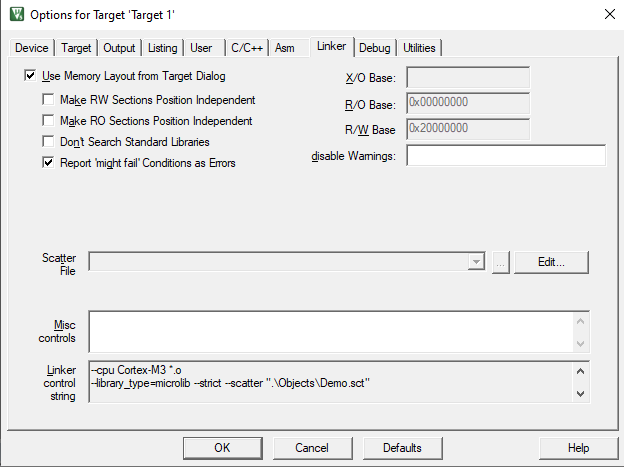Click the X/O Base field
Image resolution: width=624 pixels, height=467 pixels.
tap(468, 77)
